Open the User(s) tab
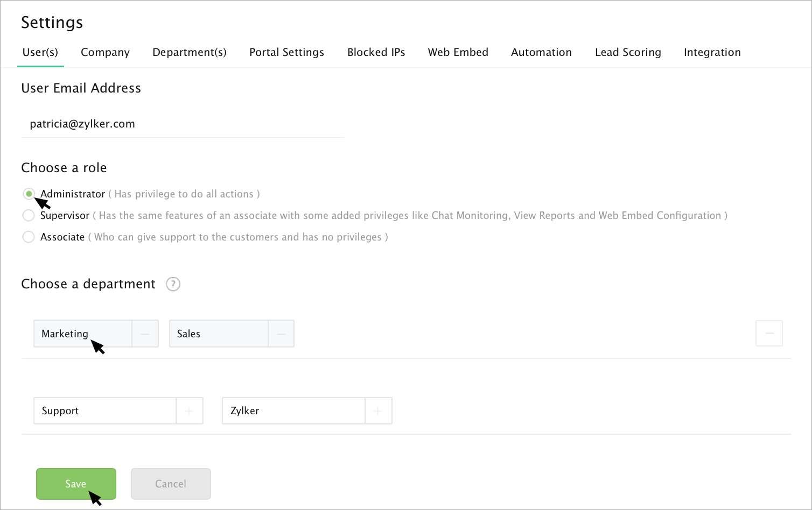This screenshot has height=510, width=812. click(40, 52)
